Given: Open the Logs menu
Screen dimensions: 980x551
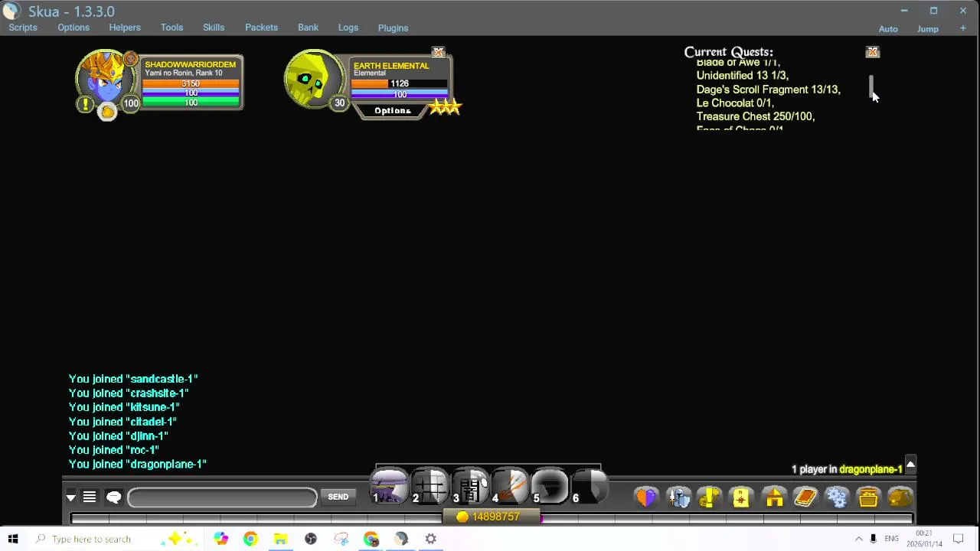Looking at the screenshot, I should 348,28.
